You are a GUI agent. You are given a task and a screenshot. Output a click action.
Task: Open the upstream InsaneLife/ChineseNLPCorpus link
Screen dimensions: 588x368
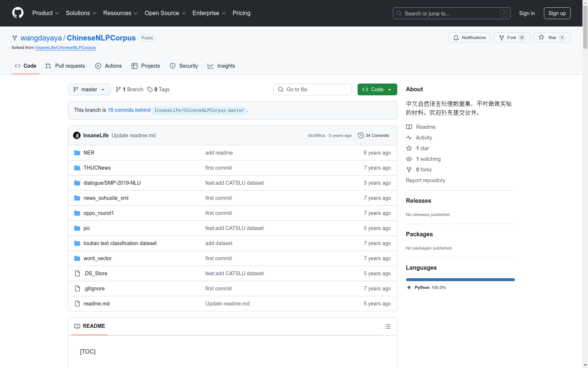click(65, 47)
